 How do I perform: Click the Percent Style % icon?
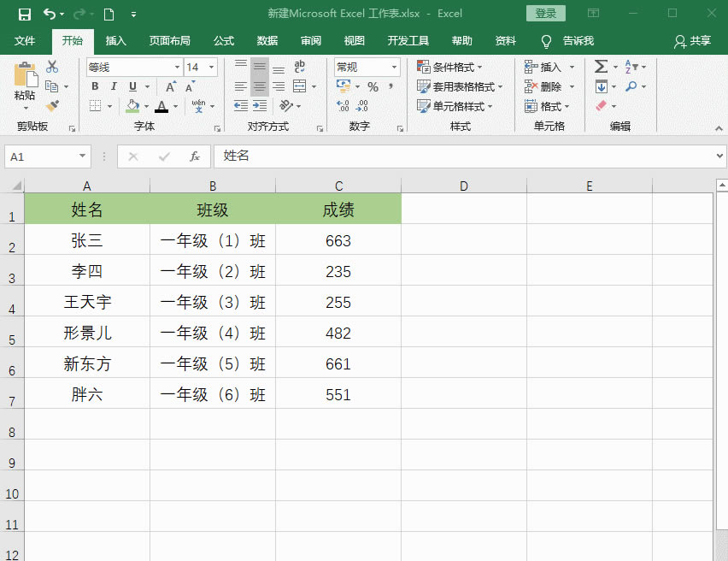coord(372,86)
